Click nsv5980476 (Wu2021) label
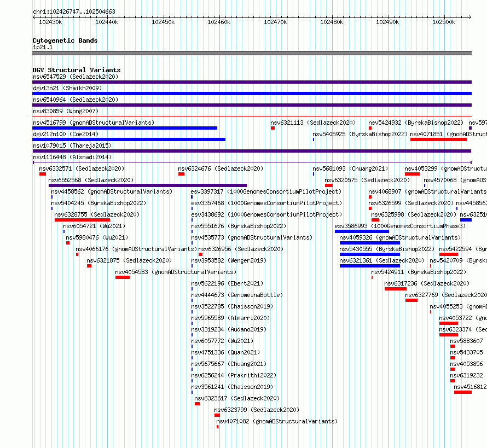Viewport: 487px width, 448px height. click(x=97, y=237)
